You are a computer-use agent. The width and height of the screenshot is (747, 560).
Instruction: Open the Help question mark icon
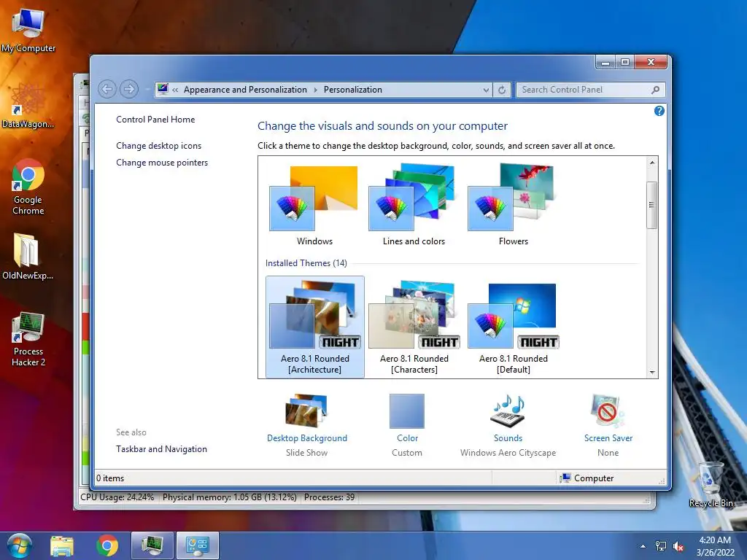[x=659, y=111]
